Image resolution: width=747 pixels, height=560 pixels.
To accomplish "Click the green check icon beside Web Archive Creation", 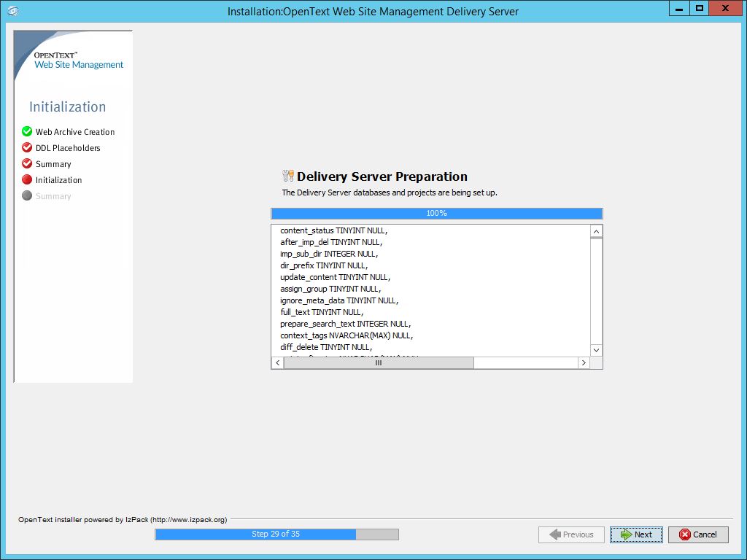I will point(27,131).
